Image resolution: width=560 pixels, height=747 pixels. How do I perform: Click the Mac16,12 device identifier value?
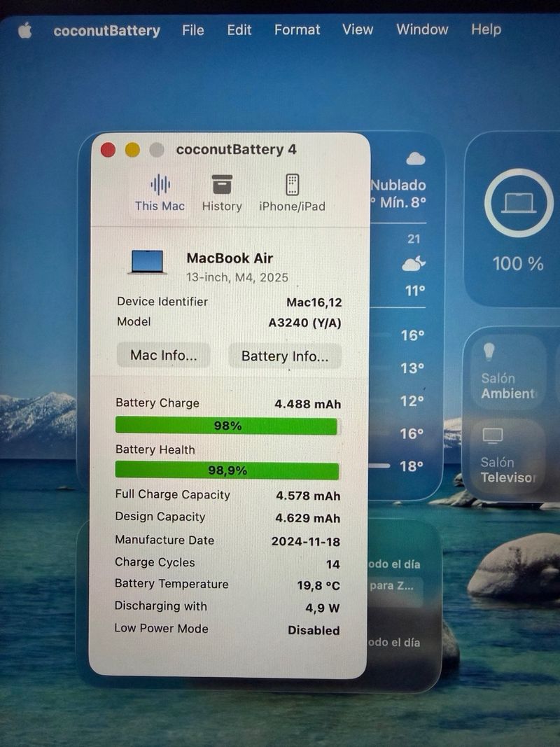tap(314, 302)
